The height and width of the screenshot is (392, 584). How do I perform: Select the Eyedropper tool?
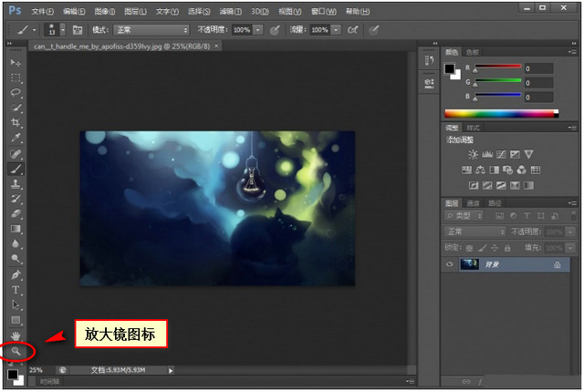(x=16, y=138)
